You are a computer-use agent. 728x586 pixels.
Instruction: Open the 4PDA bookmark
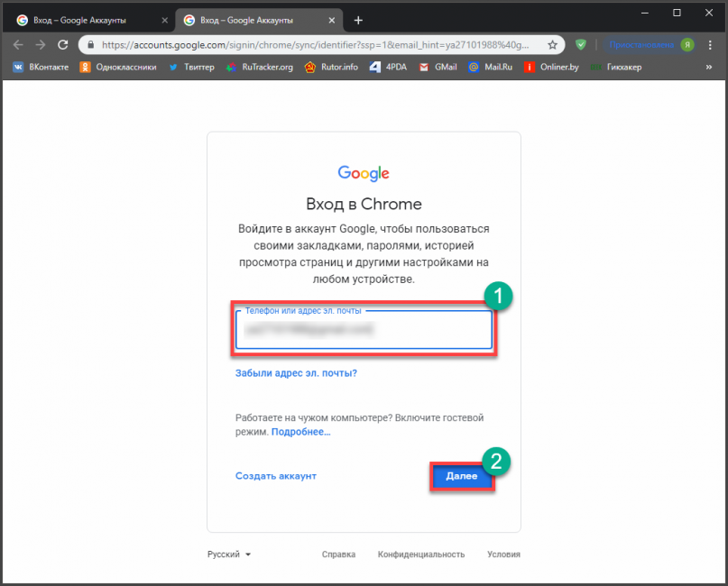(x=388, y=68)
